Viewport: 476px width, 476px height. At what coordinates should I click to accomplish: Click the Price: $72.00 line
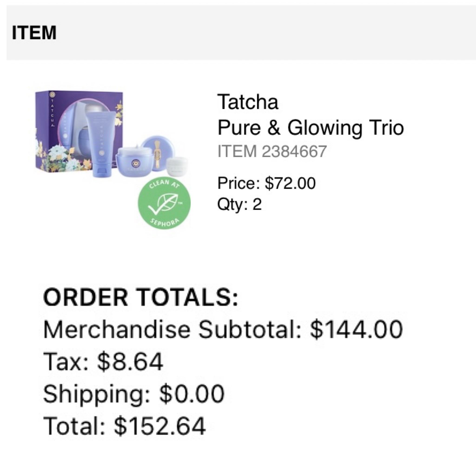[266, 183]
